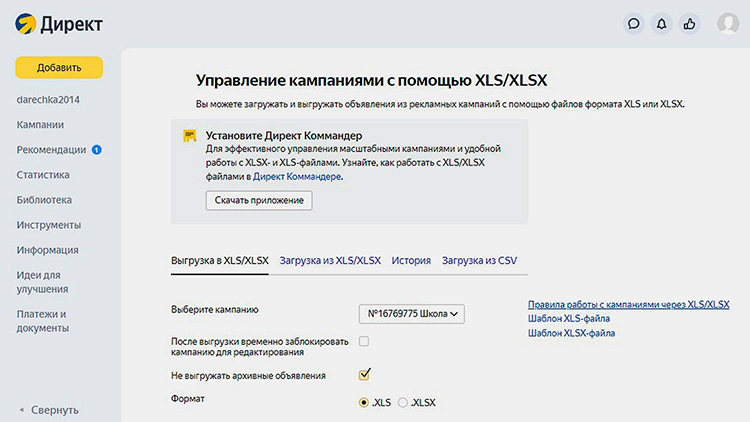Open the user profile avatar
The height and width of the screenshot is (422, 750).
coord(727,23)
